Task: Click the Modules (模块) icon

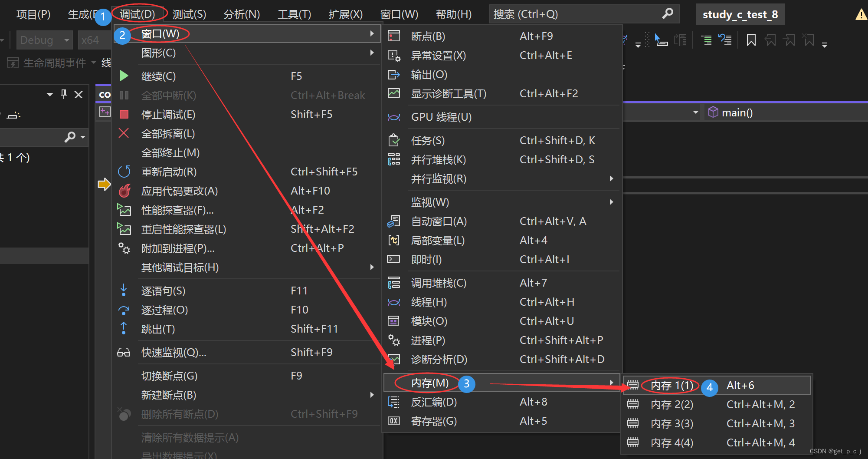Action: click(393, 321)
